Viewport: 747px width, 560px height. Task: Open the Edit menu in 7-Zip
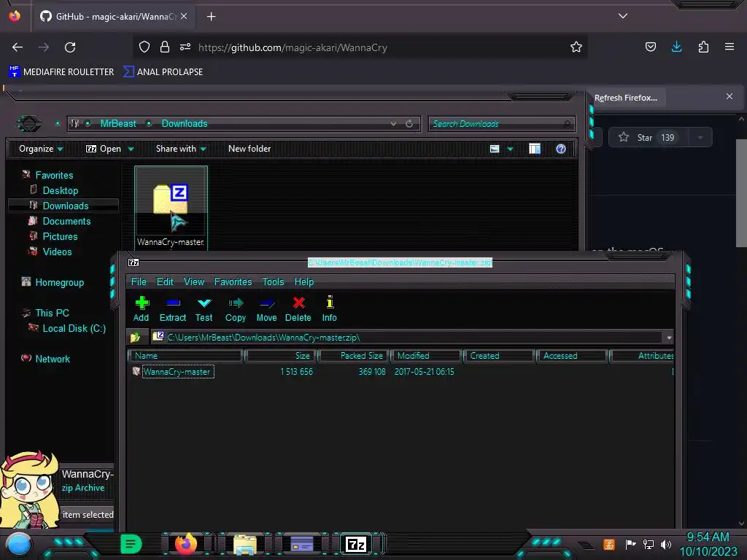tap(165, 281)
